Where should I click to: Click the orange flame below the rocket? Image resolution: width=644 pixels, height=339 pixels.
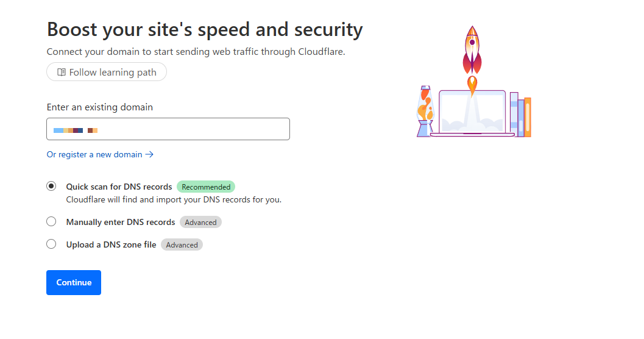[472, 84]
